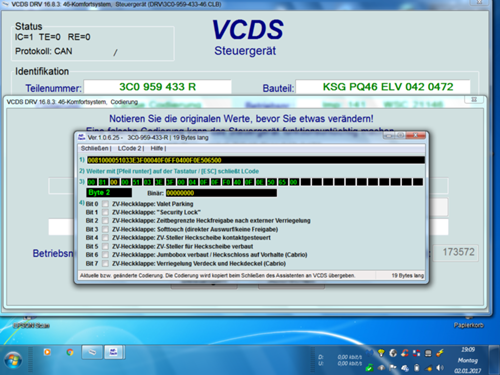Click the Binär value field
This screenshot has width=500, height=375.
221,193
